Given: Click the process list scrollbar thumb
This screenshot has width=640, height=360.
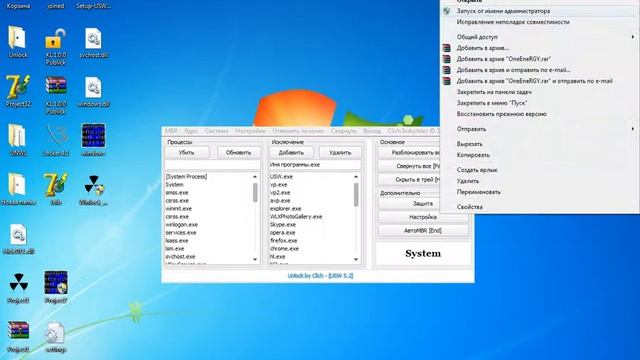Looking at the screenshot, I should pyautogui.click(x=255, y=192).
